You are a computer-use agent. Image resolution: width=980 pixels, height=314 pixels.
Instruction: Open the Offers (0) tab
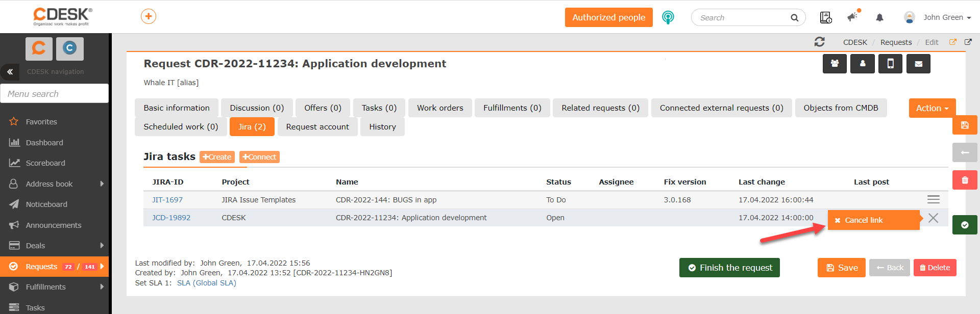(x=323, y=108)
